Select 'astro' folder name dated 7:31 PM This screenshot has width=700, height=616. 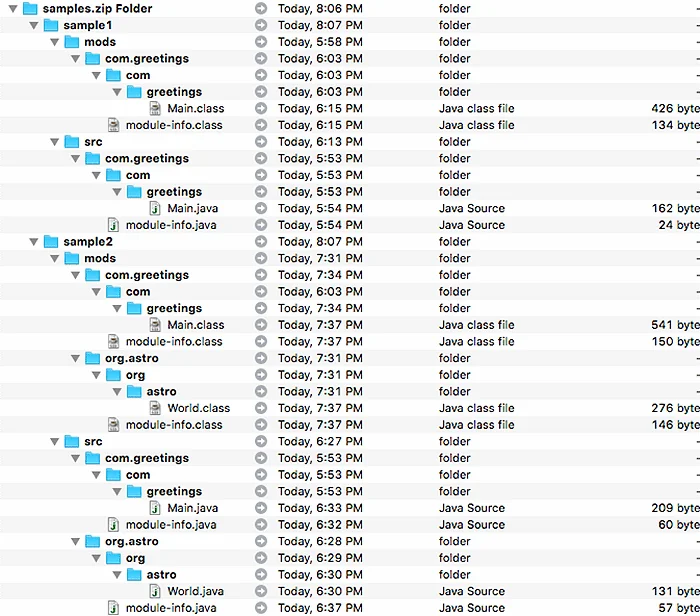click(x=161, y=391)
